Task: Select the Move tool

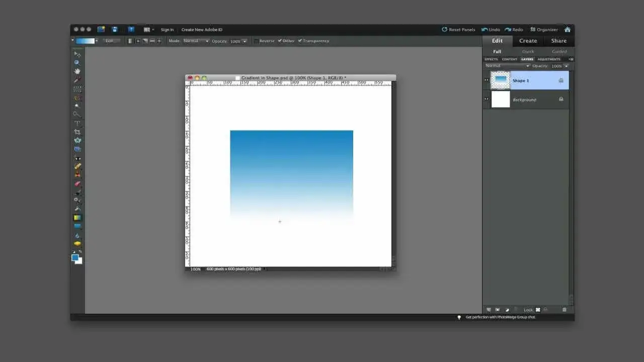Action: click(x=76, y=54)
